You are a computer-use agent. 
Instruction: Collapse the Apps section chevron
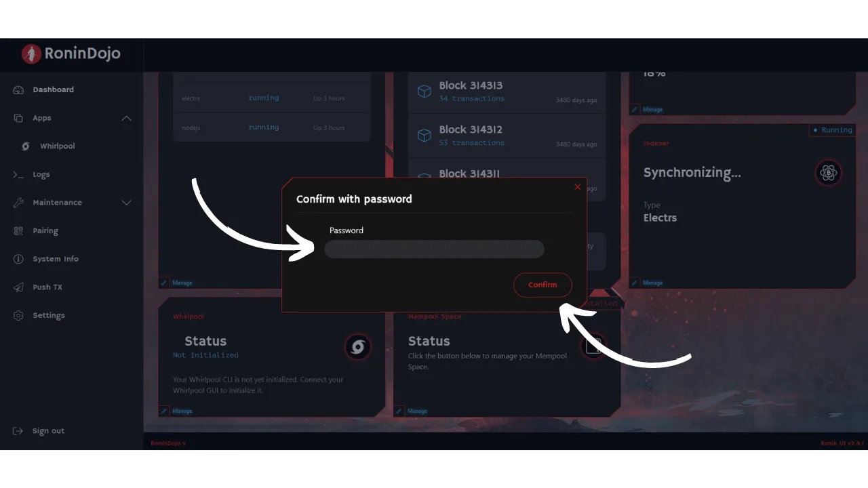[126, 118]
